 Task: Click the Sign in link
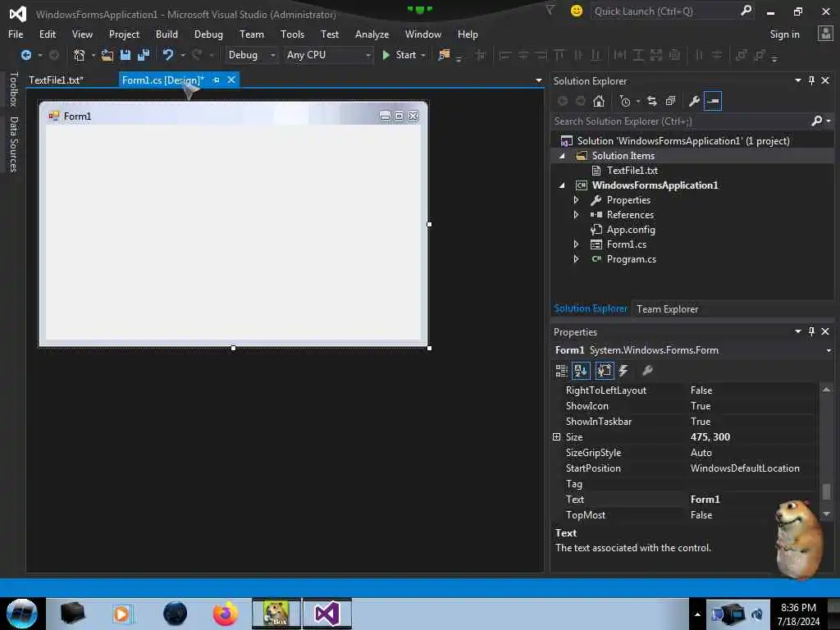[x=784, y=34]
